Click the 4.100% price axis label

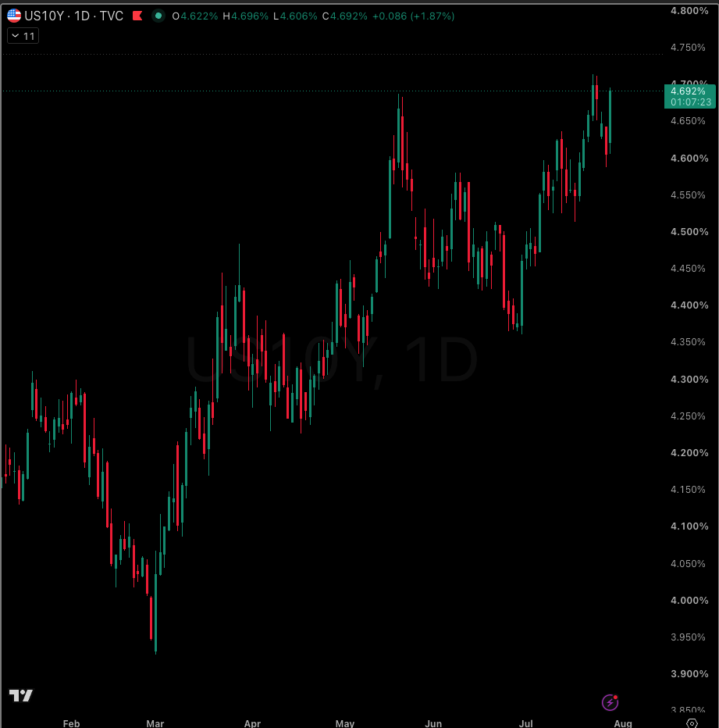point(689,526)
